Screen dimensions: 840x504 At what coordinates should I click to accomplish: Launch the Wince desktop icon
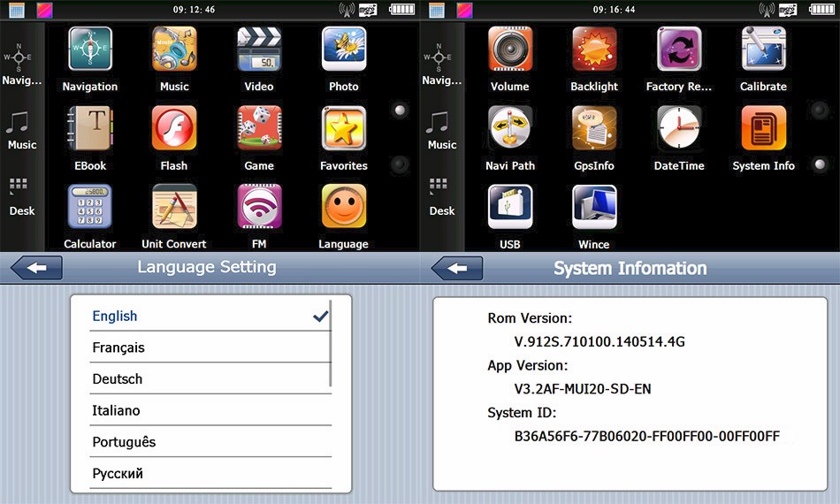point(594,207)
